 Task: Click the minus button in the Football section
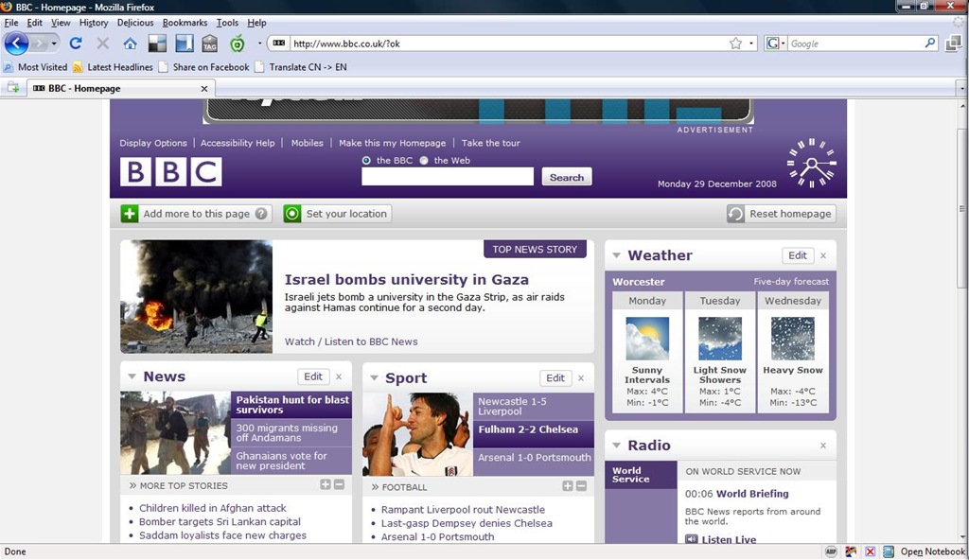(582, 486)
